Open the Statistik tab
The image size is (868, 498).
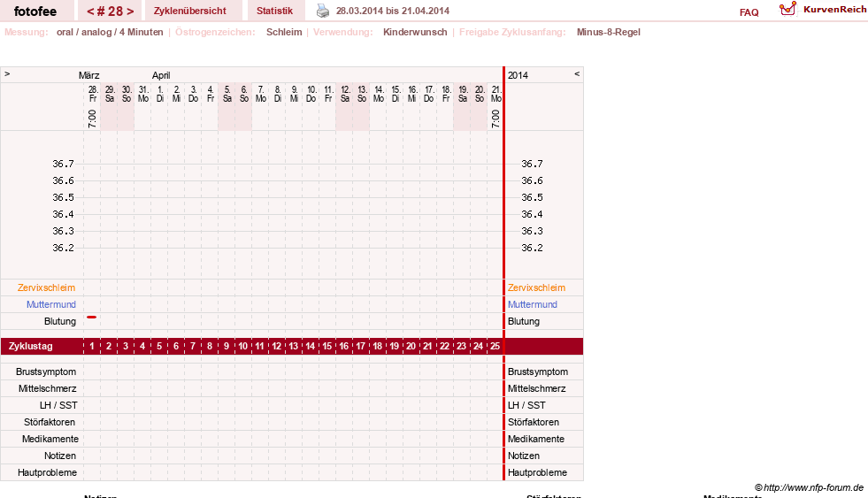point(274,11)
